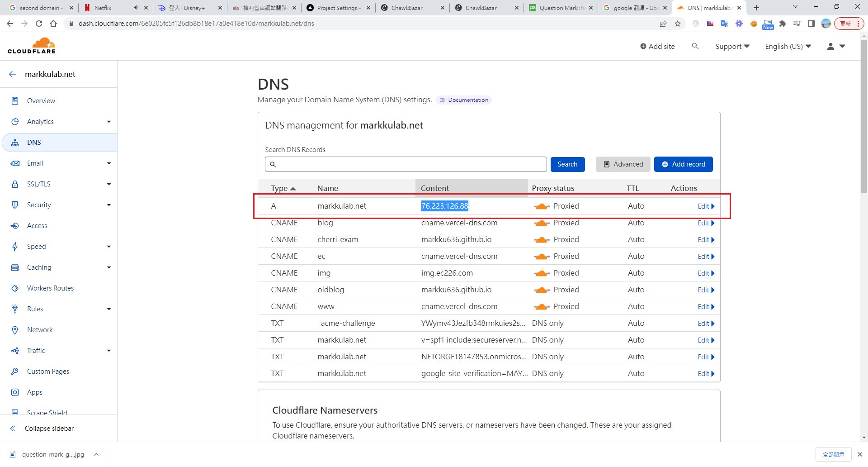
Task: Click the Add record button
Action: 683,164
